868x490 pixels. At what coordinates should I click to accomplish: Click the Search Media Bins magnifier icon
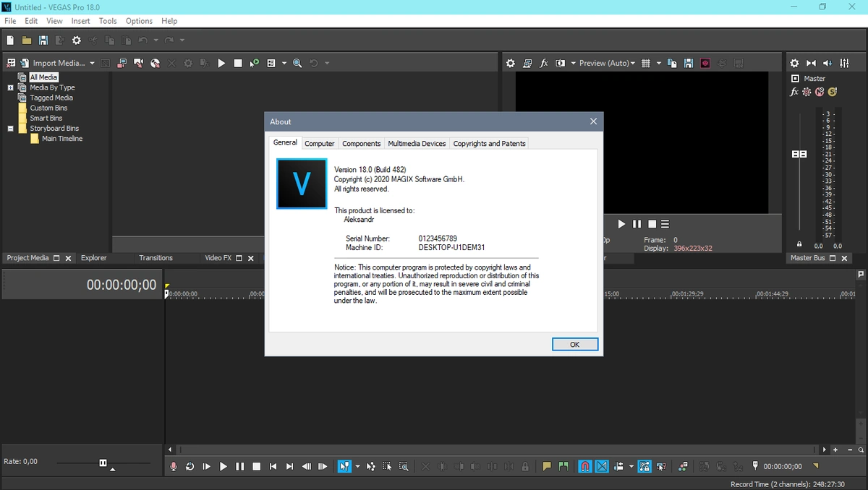click(297, 63)
